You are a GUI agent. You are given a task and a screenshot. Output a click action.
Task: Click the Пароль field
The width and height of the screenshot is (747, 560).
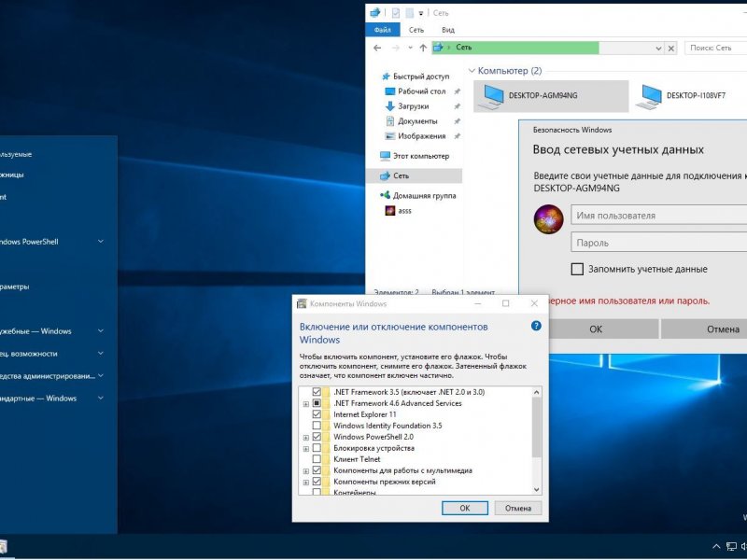tap(659, 243)
